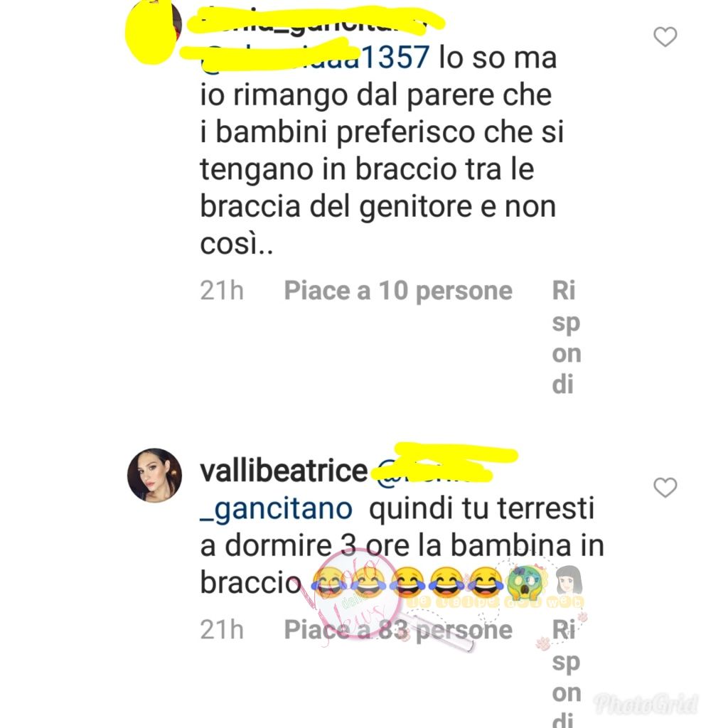The width and height of the screenshot is (728, 728).
Task: View likes via 'Piace a 83 persone'
Action: [398, 630]
